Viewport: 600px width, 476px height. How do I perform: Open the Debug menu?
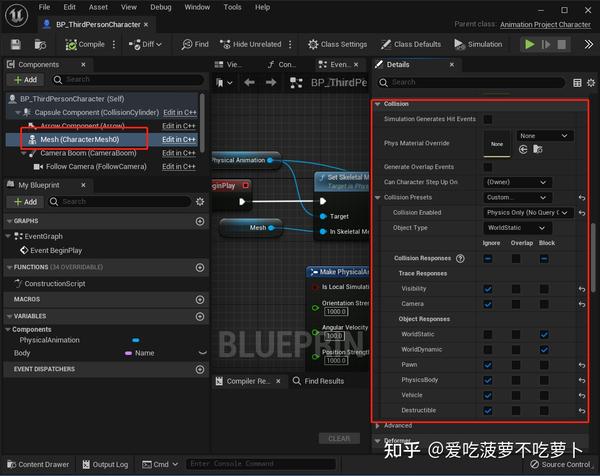(161, 7)
